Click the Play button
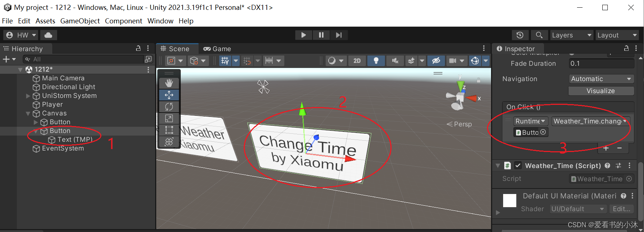 click(x=303, y=35)
